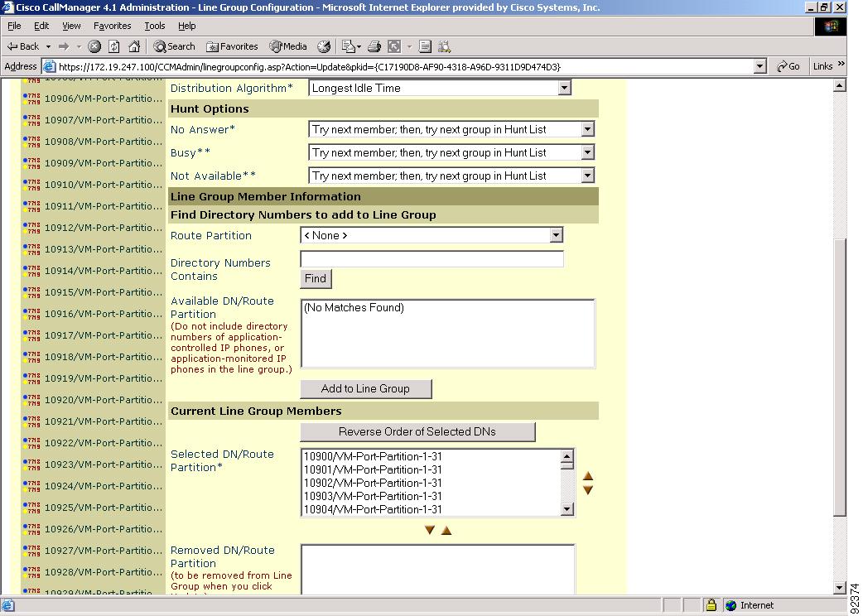Open the No Answer hunt option dropdown
The image size is (863, 616).
[588, 130]
